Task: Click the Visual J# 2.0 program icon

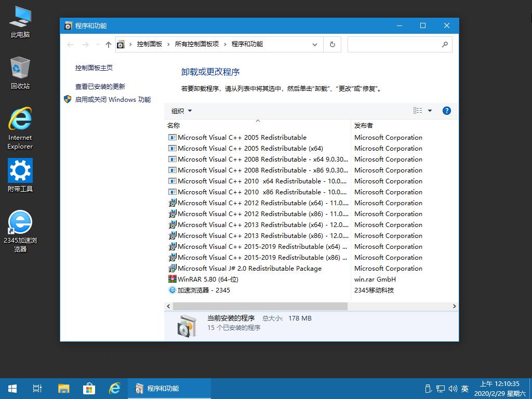Action: point(172,269)
